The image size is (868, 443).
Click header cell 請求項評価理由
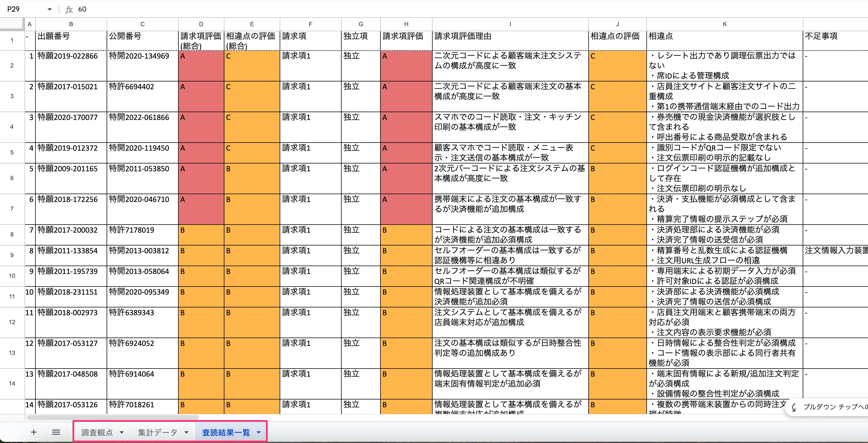pyautogui.click(x=510, y=41)
